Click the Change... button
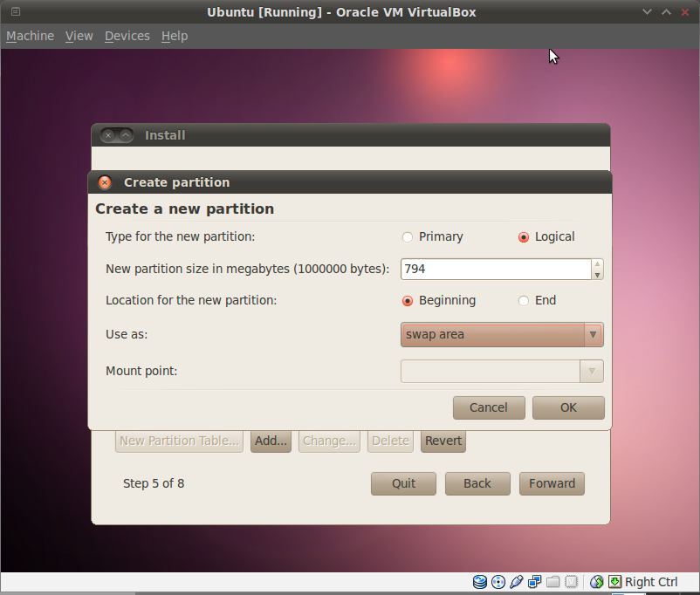The image size is (700, 595). [x=329, y=441]
